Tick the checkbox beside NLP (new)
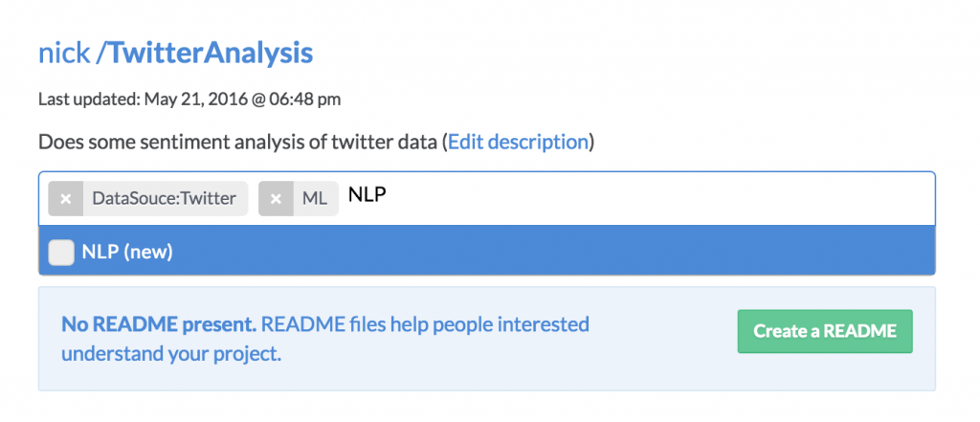Image resolution: width=980 pixels, height=422 pixels. [61, 253]
